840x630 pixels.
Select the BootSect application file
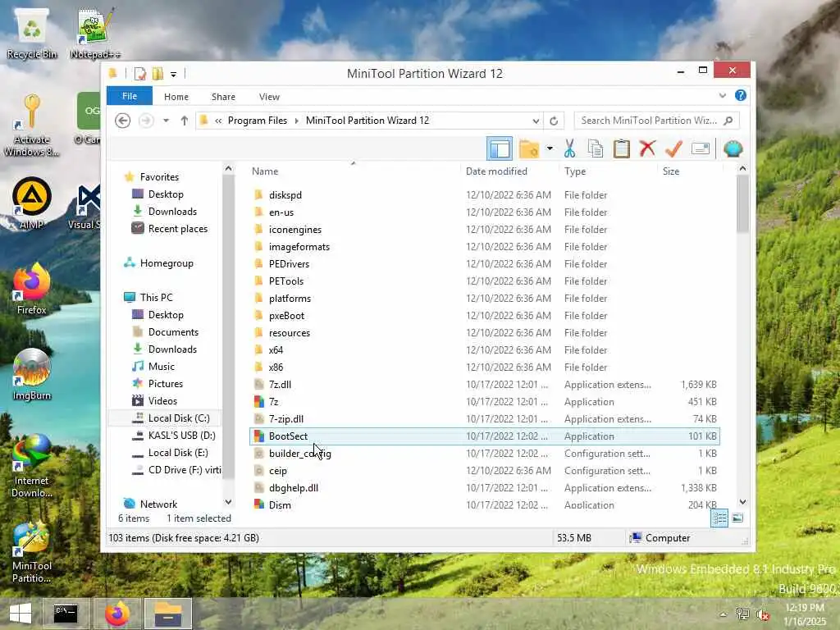(x=484, y=436)
